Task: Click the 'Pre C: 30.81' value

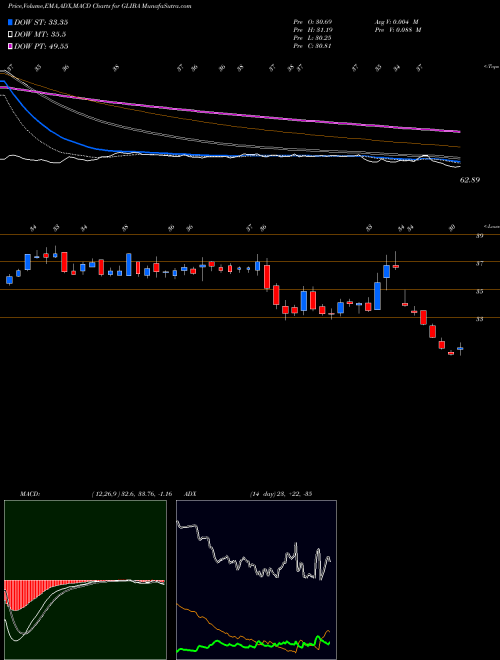Action: click(313, 46)
